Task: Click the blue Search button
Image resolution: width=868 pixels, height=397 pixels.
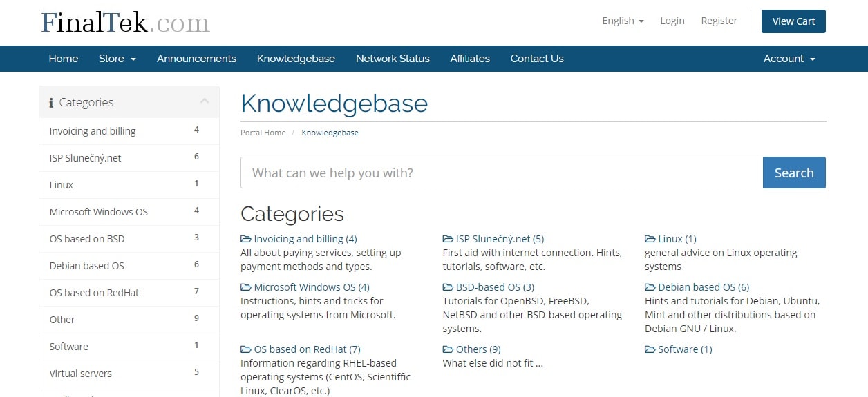Action: [794, 173]
